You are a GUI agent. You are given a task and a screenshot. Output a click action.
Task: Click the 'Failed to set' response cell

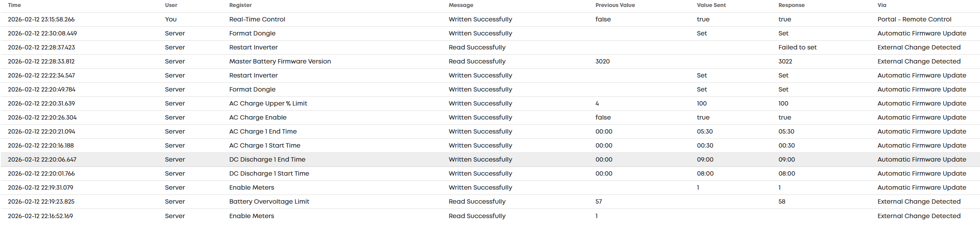tap(797, 47)
